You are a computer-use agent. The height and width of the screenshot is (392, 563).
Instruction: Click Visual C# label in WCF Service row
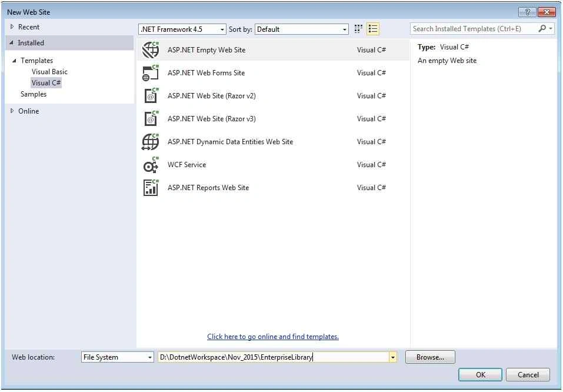371,165
